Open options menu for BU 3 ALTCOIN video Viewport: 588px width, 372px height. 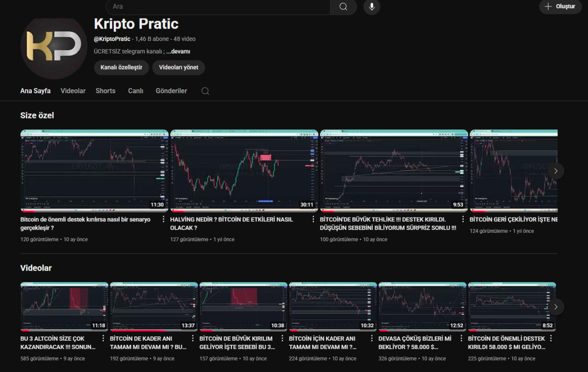[103, 339]
